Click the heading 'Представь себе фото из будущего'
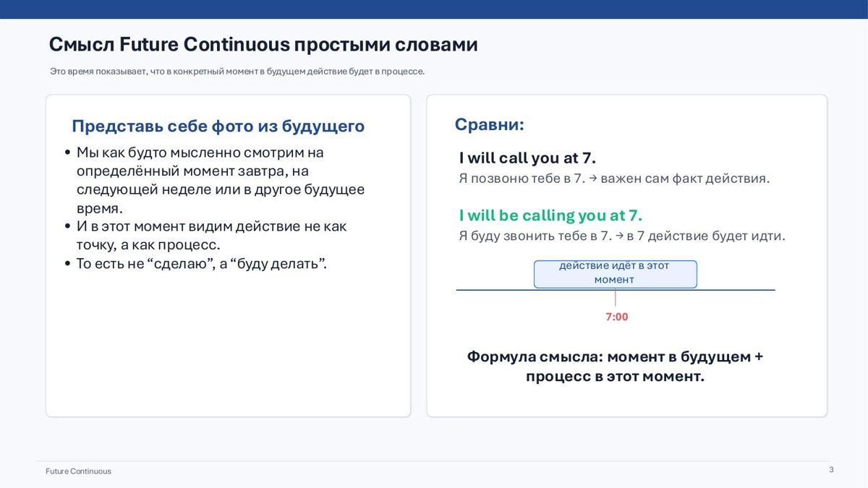 click(218, 126)
